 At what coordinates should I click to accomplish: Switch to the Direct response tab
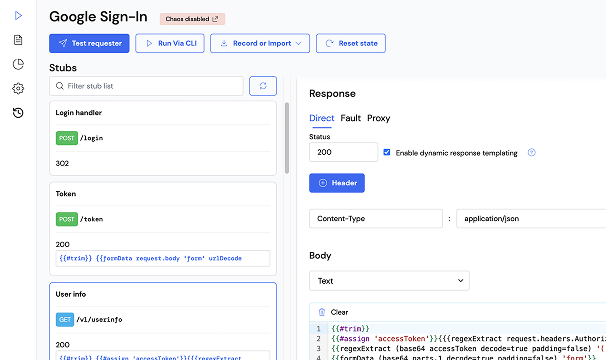click(x=322, y=118)
